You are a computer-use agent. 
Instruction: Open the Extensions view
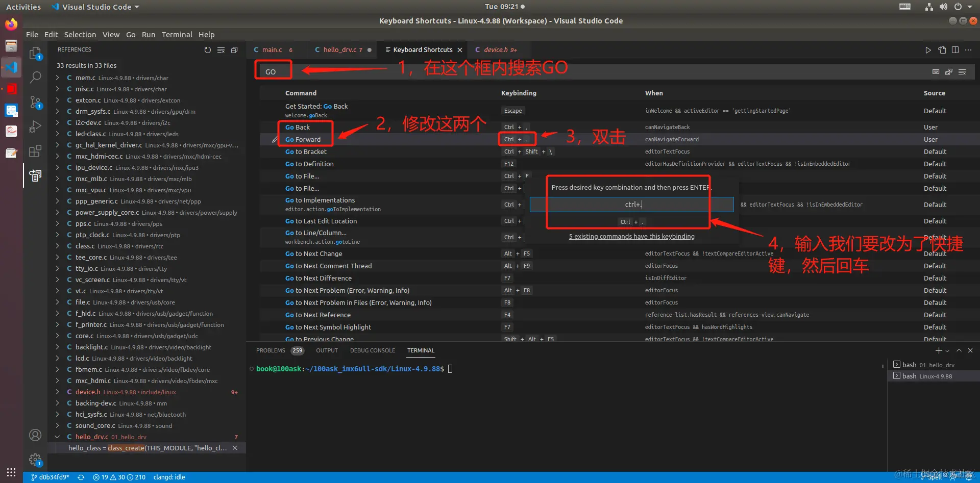click(35, 151)
